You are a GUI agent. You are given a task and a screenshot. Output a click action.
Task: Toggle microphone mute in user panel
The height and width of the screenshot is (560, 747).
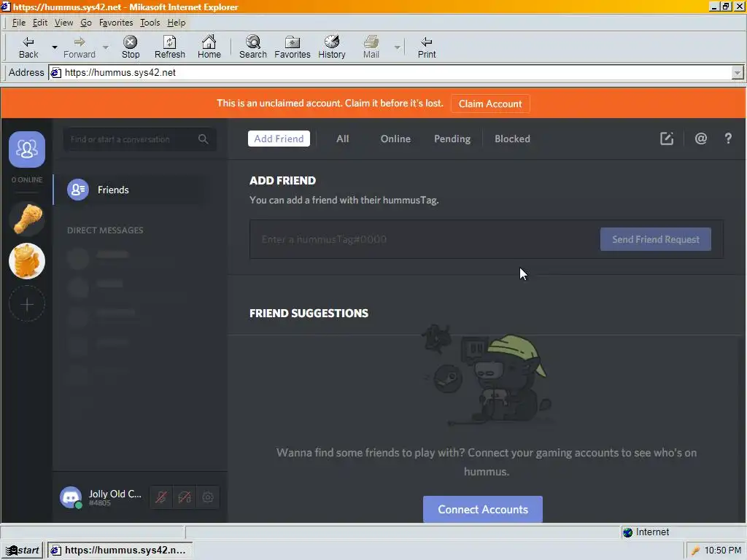161,497
